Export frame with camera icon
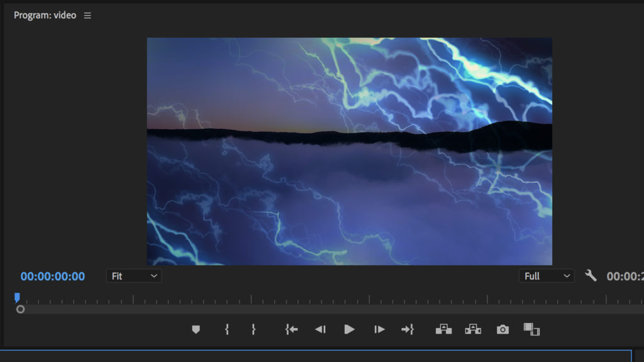 (x=502, y=329)
